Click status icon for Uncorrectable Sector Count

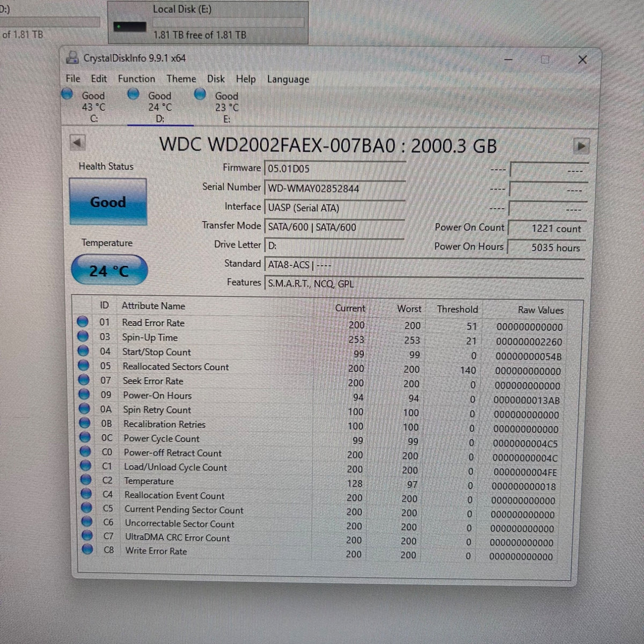click(x=86, y=521)
